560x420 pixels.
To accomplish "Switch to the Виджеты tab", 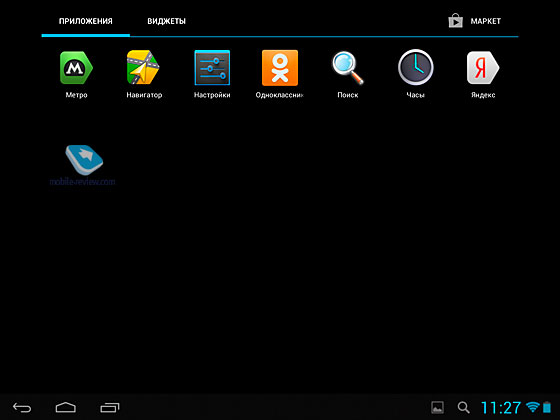I will click(x=166, y=21).
